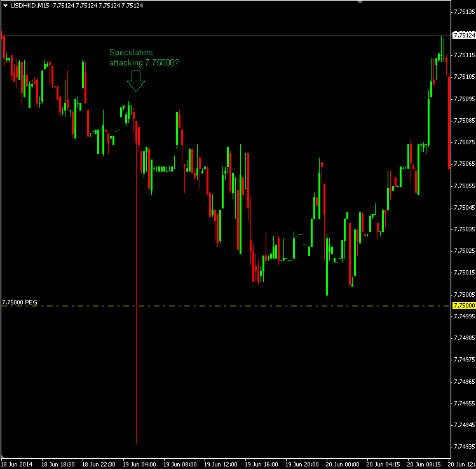Viewport: 476px width, 469px height.
Task: Click the 7.74935 price scale label
Action: click(464, 447)
